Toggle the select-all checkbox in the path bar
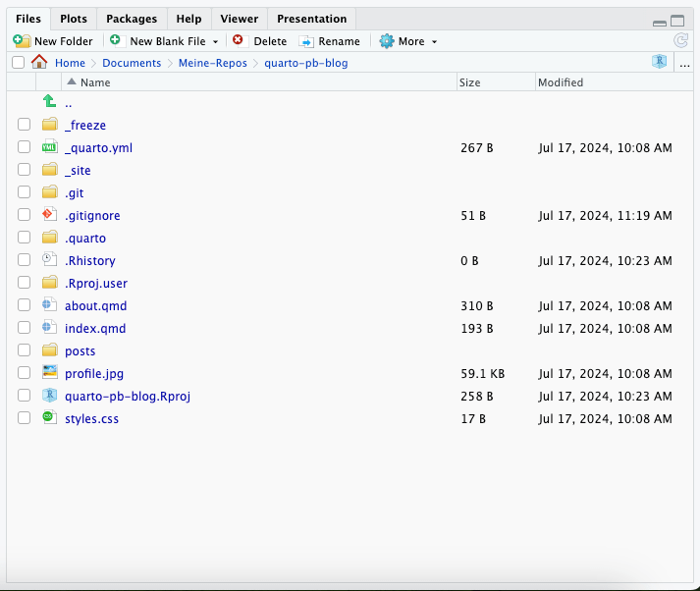 click(x=19, y=63)
